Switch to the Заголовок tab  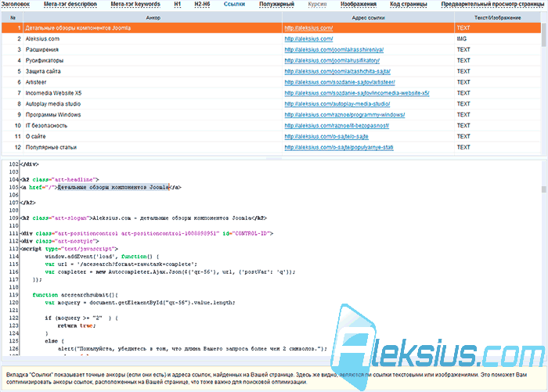(x=16, y=4)
